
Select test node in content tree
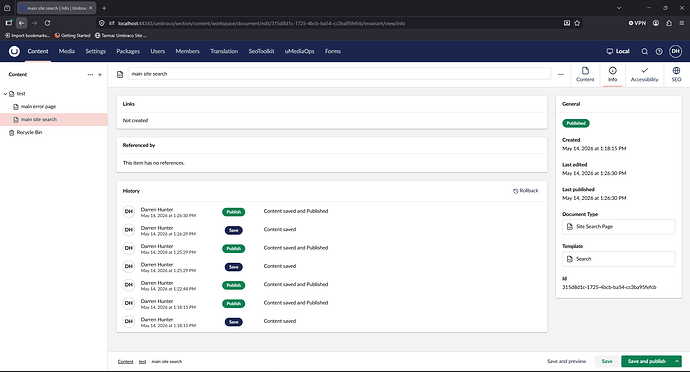click(21, 94)
